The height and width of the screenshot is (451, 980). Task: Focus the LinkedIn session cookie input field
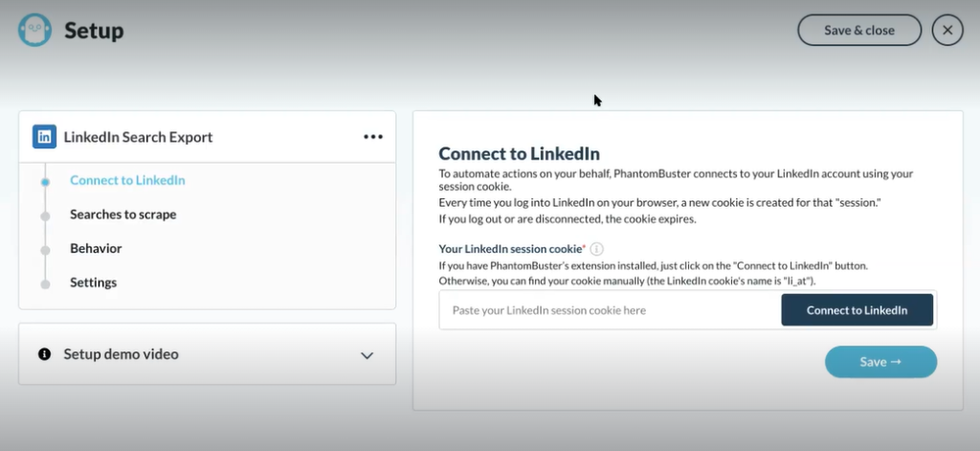[x=610, y=310]
